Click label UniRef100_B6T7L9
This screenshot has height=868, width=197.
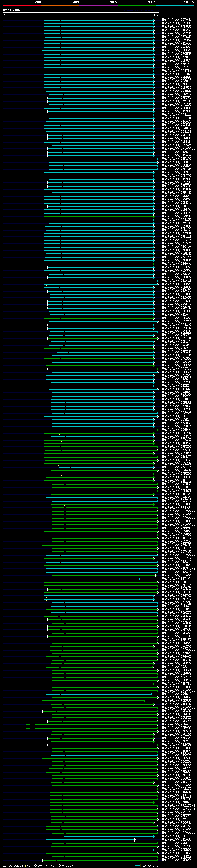click(x=177, y=559)
